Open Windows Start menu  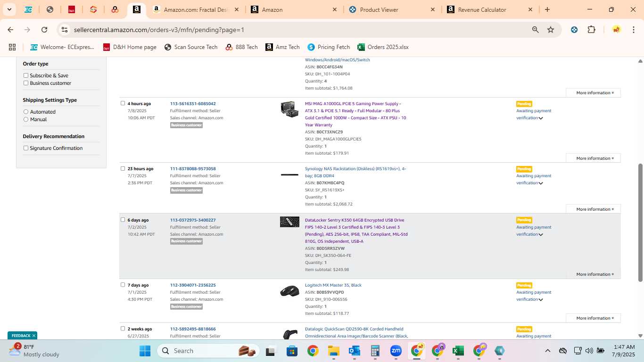(x=145, y=351)
